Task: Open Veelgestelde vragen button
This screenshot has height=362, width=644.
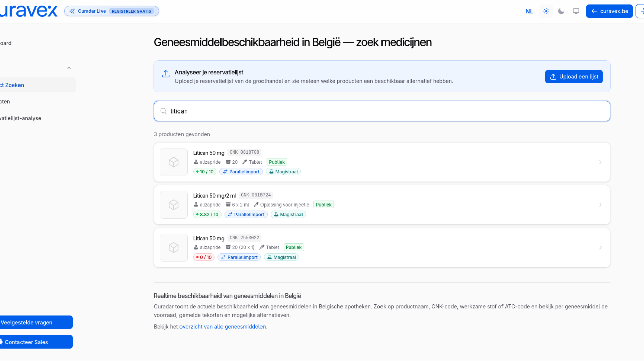Action: point(36,322)
